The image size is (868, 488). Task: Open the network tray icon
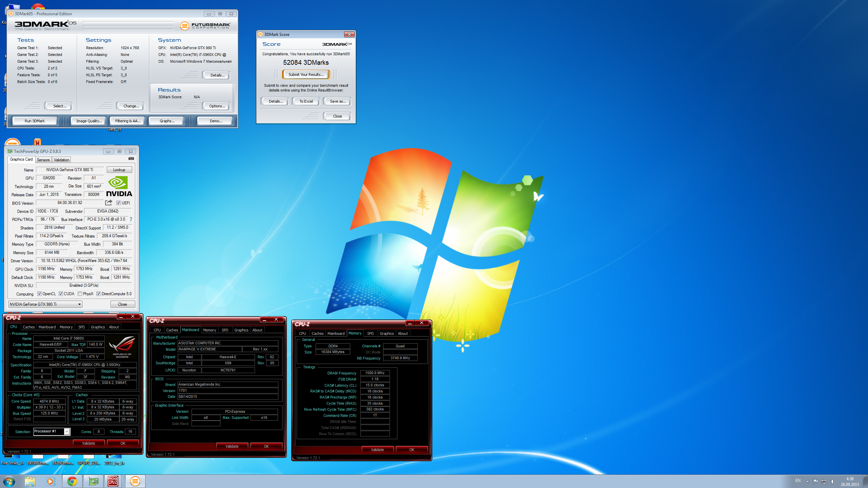coord(824,481)
